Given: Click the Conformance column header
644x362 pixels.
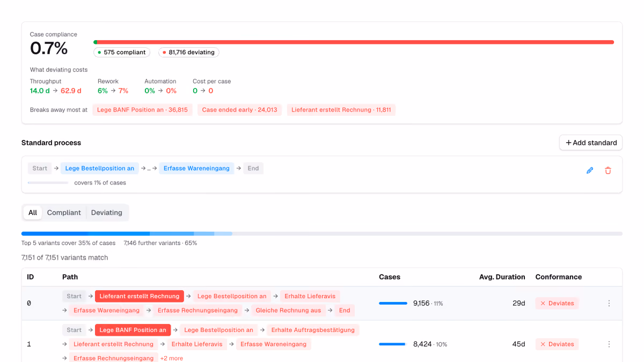Looking at the screenshot, I should 559,277.
